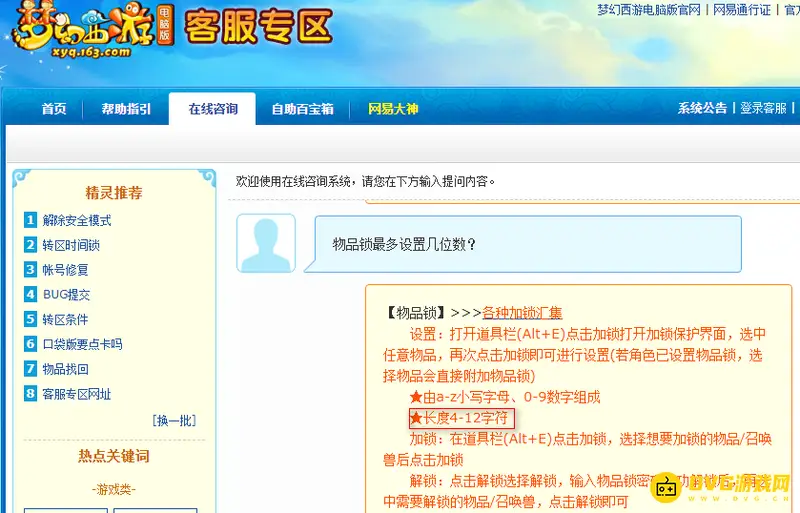This screenshot has width=800, height=513.
Task: Click the number 6 badge icon
Action: point(30,344)
